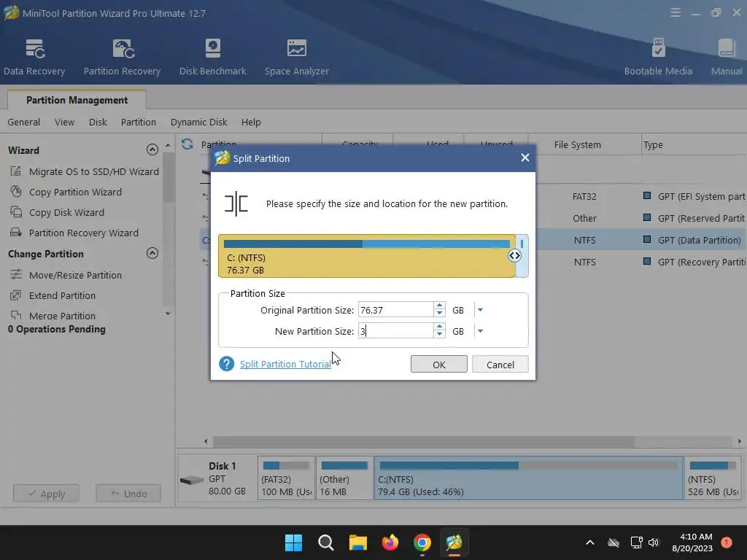Click the File System column header

[x=577, y=145]
